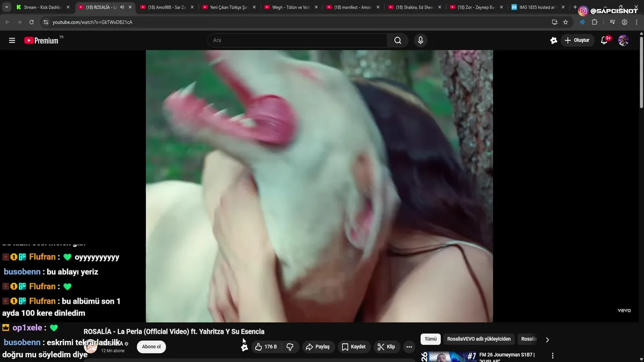
Task: Click the install app icon in address bar
Action: pos(554,22)
